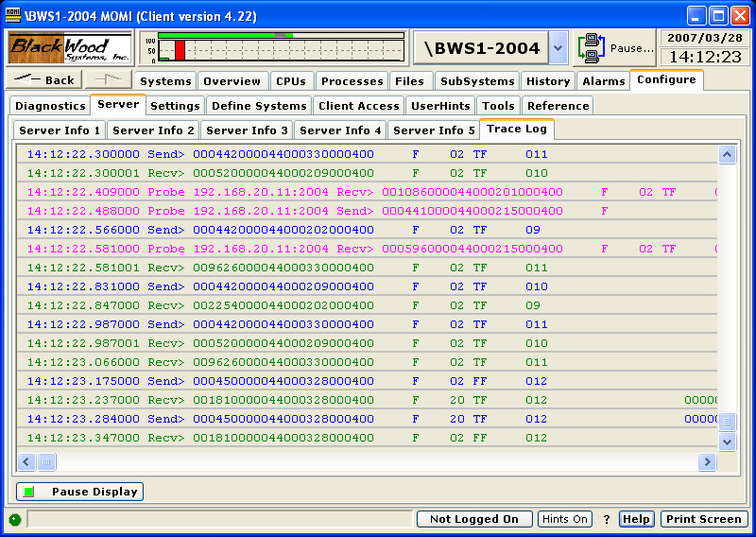The height and width of the screenshot is (537, 756).
Task: Click the green status indicator in status bar
Action: tap(15, 519)
